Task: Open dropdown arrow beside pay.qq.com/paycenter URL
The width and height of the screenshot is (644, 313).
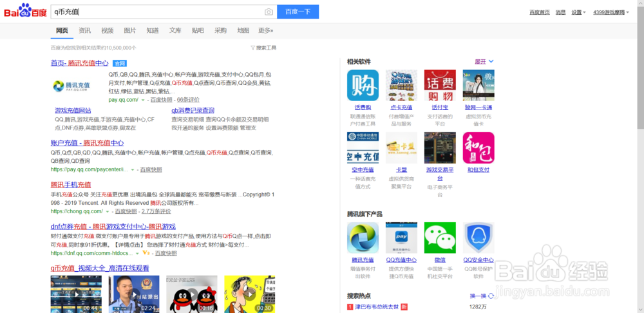Action: tap(133, 169)
